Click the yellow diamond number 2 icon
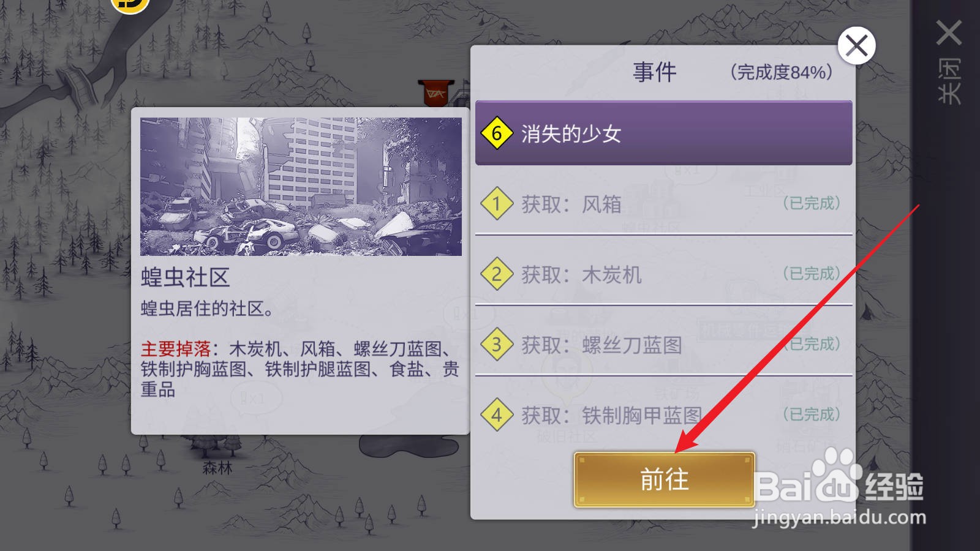This screenshot has width=980, height=551. tap(497, 274)
